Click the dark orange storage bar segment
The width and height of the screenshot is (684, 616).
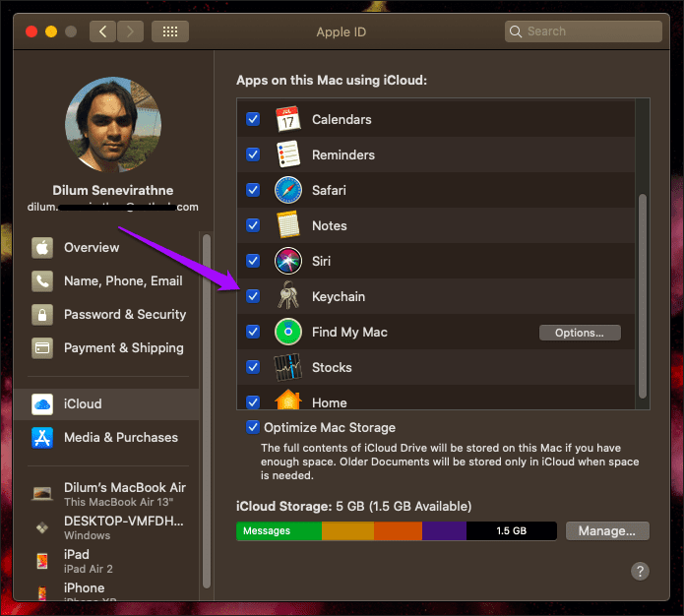click(398, 531)
